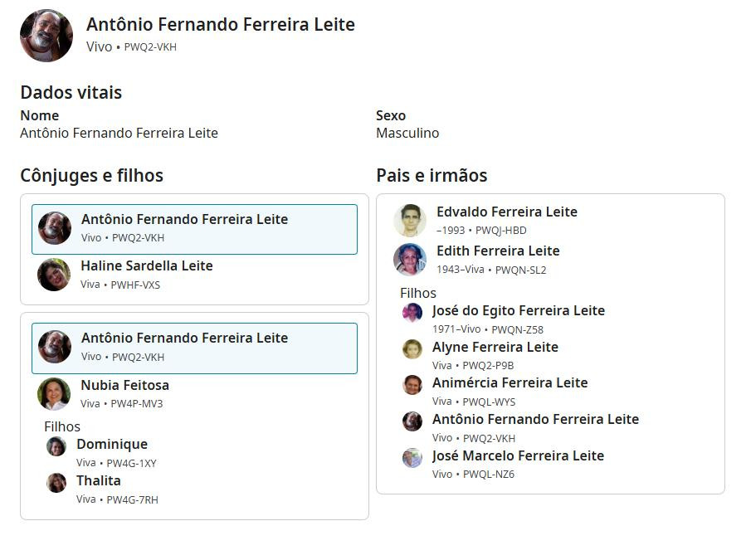Open Edith Ferreira Leite's profile
The width and height of the screenshot is (746, 560).
click(x=498, y=251)
